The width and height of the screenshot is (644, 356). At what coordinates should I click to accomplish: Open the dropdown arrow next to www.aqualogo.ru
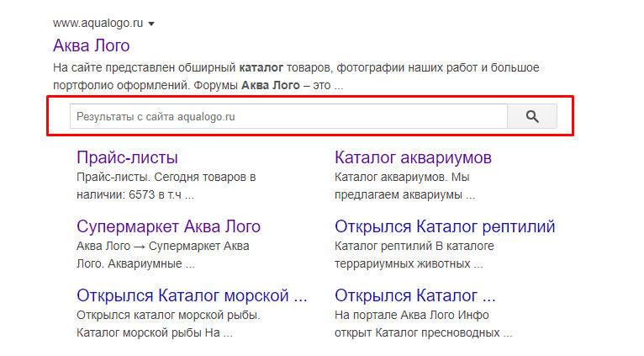151,24
